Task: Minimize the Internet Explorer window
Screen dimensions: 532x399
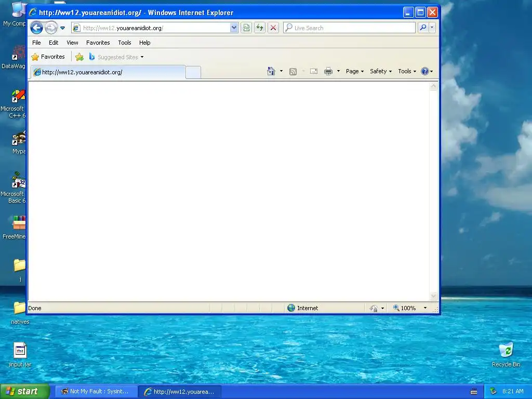Action: tap(408, 12)
